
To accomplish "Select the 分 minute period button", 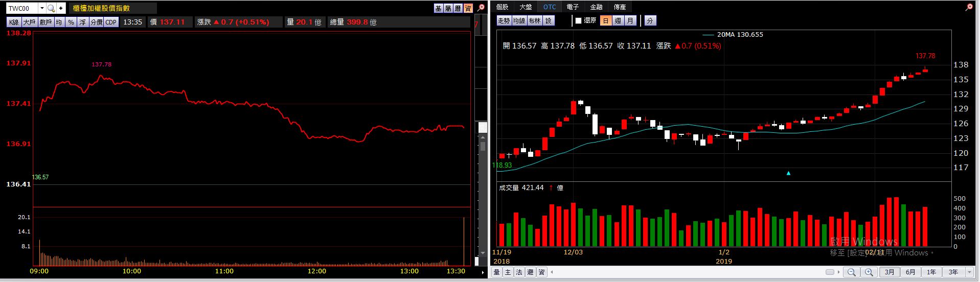I will [x=650, y=20].
